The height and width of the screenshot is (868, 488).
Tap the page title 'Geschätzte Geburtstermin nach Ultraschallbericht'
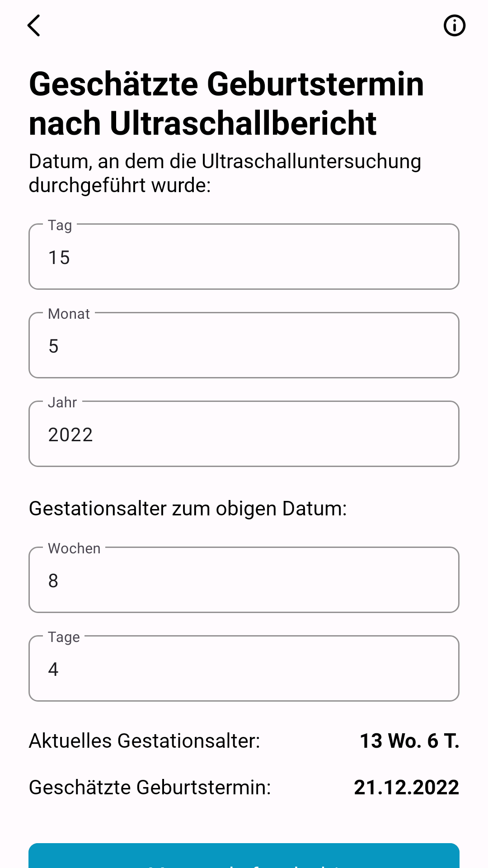pos(226,104)
